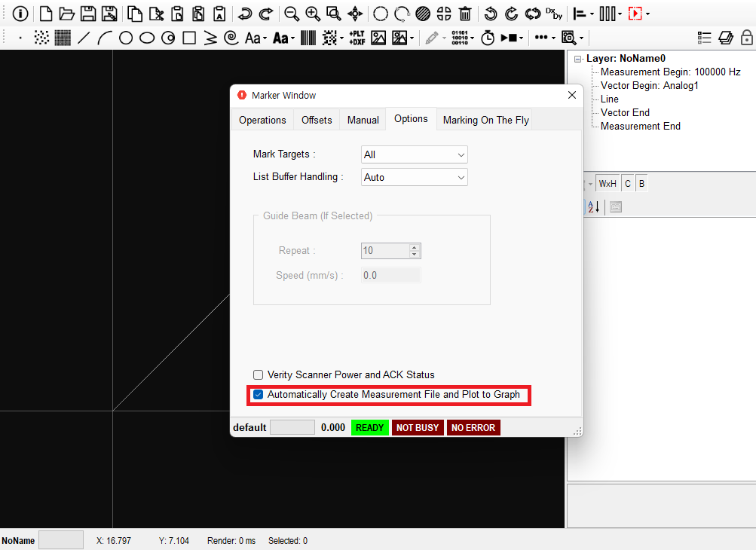Select Measurement Begin: 100000 Hz item
756x550 pixels.
670,72
